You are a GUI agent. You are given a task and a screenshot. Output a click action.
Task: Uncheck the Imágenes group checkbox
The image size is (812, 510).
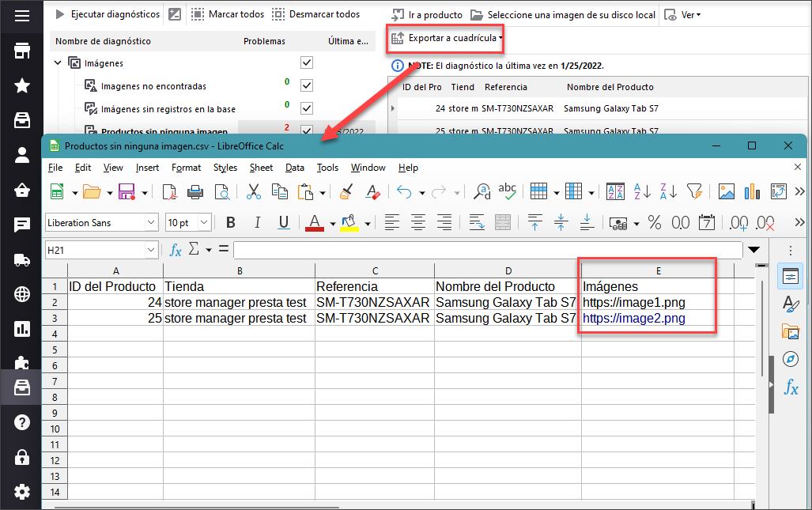coord(307,62)
